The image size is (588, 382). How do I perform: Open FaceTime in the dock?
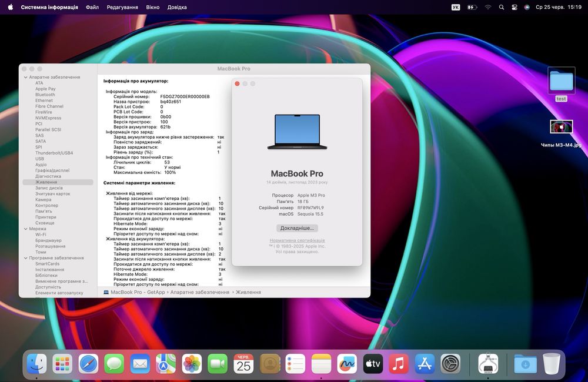coord(218,363)
